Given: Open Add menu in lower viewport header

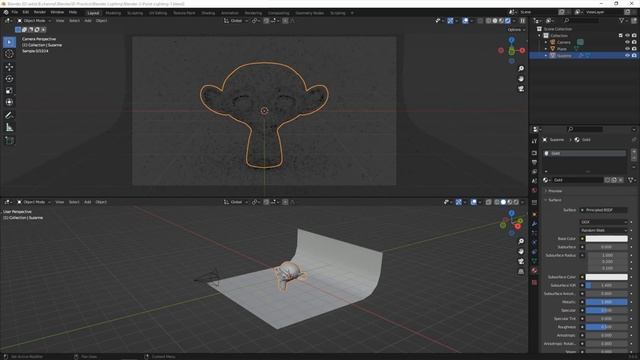Looking at the screenshot, I should pos(87,202).
